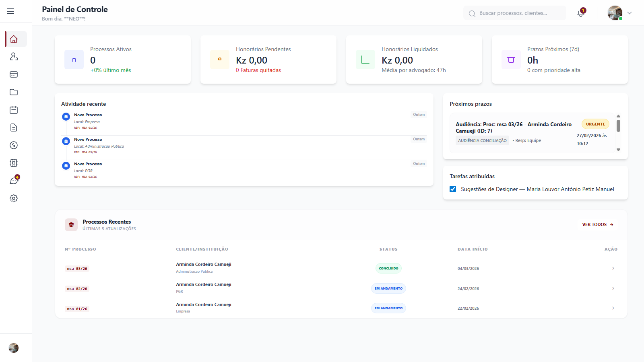Expand the user profile dropdown chevron
This screenshot has height=362, width=644.
point(630,13)
